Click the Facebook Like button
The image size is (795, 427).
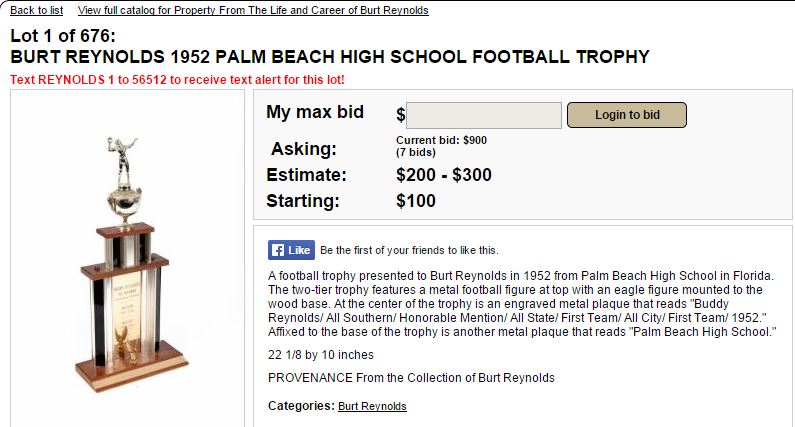pyautogui.click(x=291, y=250)
